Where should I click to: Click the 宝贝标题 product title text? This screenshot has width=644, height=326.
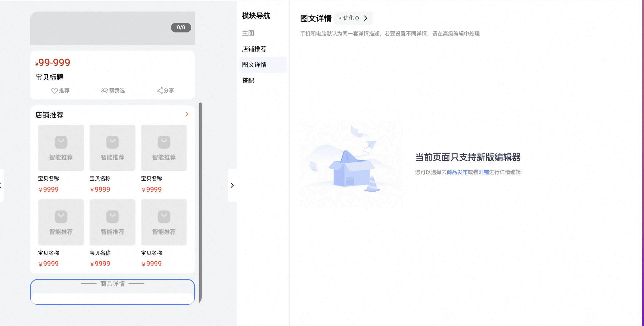[x=50, y=78]
